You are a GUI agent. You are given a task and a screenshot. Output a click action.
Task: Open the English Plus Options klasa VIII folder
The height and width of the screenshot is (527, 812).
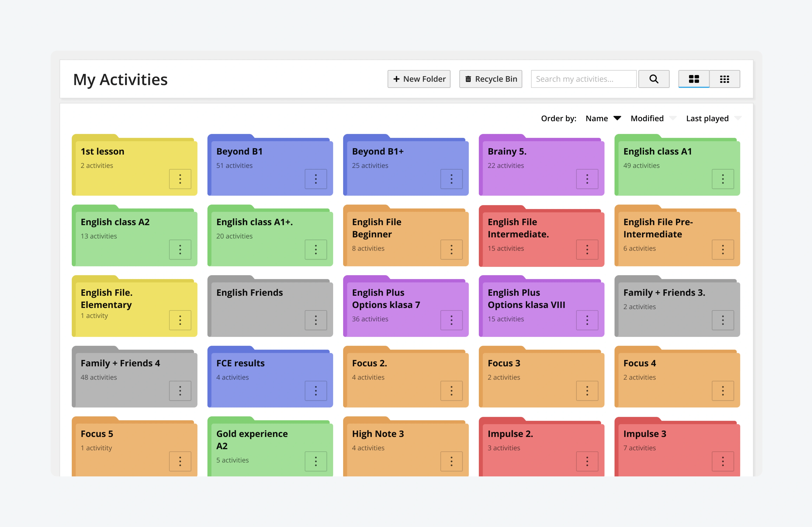(x=542, y=306)
